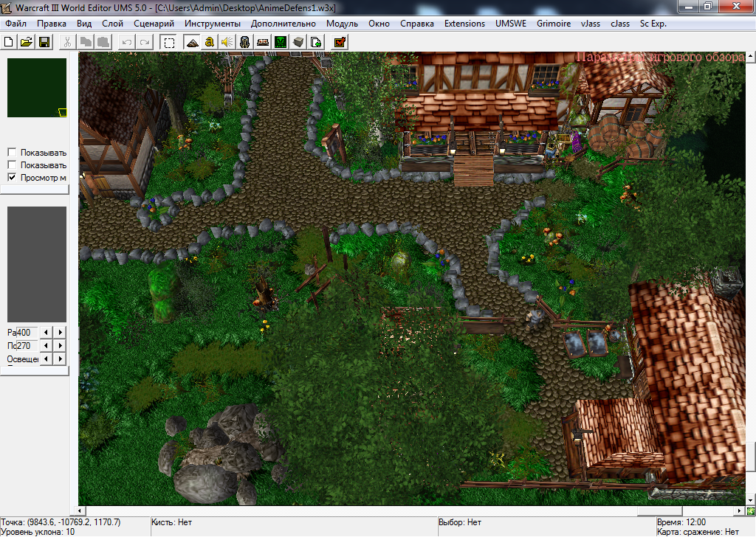Click the Test Map checkmark icon
Screen dimensions: 756x537
(x=340, y=42)
